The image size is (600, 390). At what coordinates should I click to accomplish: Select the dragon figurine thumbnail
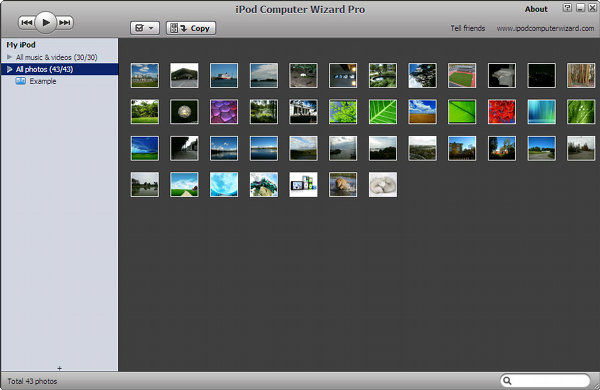tap(264, 184)
